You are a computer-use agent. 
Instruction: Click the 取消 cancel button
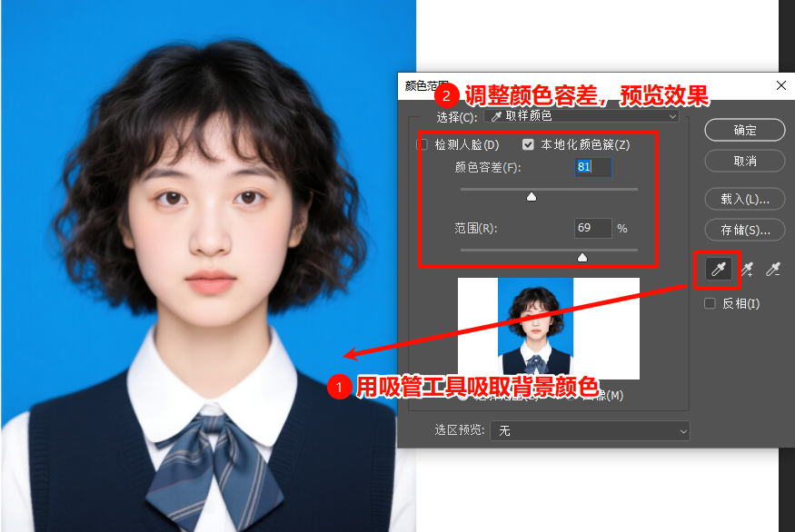pos(745,161)
